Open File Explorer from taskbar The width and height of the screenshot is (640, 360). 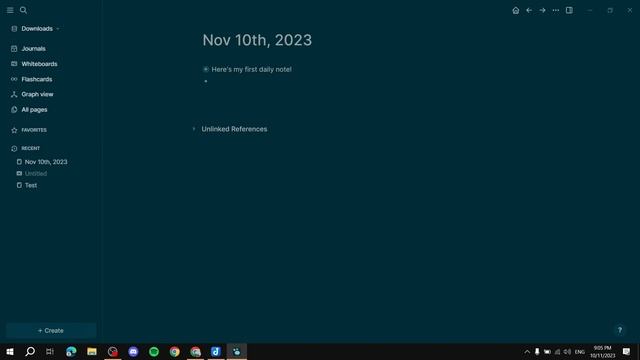pos(92,351)
